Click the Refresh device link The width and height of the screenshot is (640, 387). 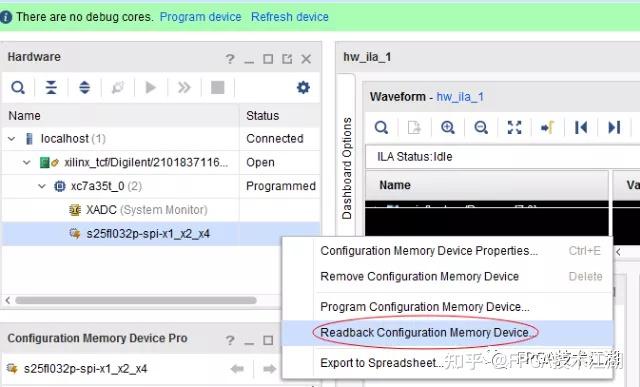(290, 17)
